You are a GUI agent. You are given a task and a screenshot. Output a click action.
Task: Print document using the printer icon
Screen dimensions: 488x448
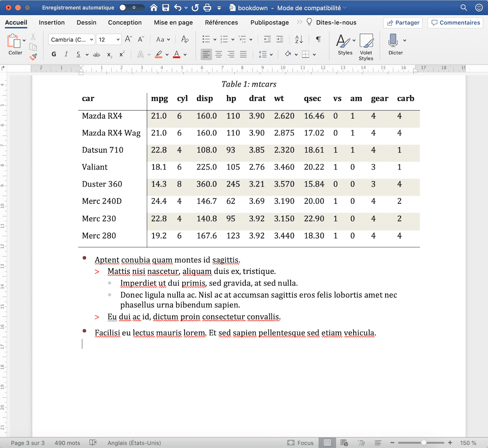pos(207,8)
